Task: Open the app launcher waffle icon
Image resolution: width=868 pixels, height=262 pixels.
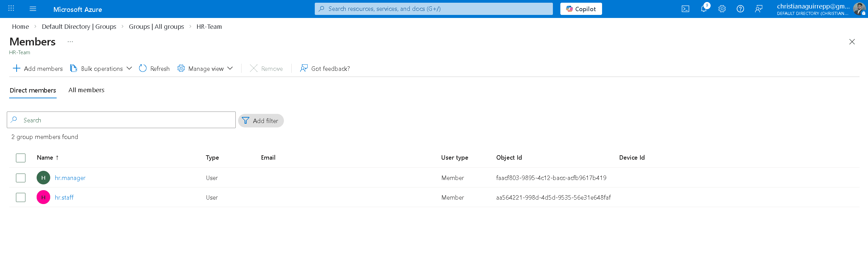Action: tap(11, 9)
